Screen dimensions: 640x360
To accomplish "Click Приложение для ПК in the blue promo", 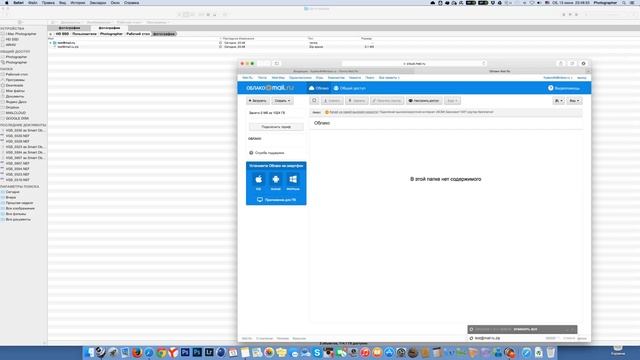I will click(x=276, y=200).
